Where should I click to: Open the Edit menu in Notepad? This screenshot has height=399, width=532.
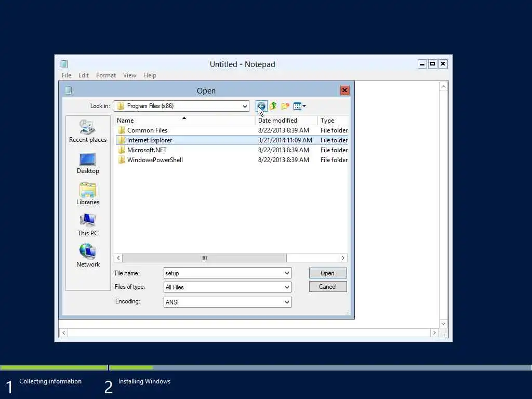(x=84, y=75)
